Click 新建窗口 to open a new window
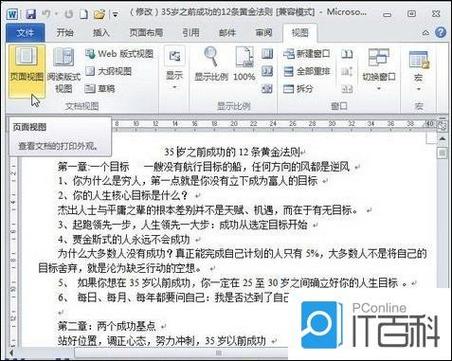452x361 pixels. click(307, 54)
